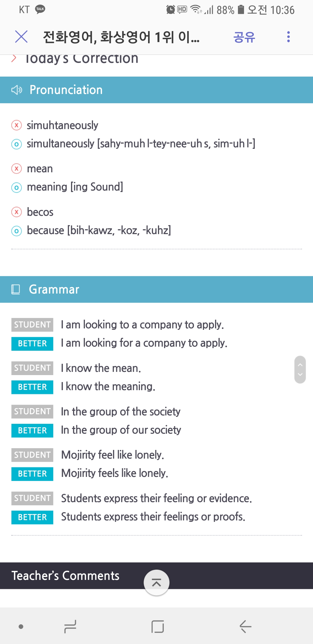This screenshot has width=313, height=644.
Task: Tap the blue circle beside simultaneously
Action: point(17,144)
